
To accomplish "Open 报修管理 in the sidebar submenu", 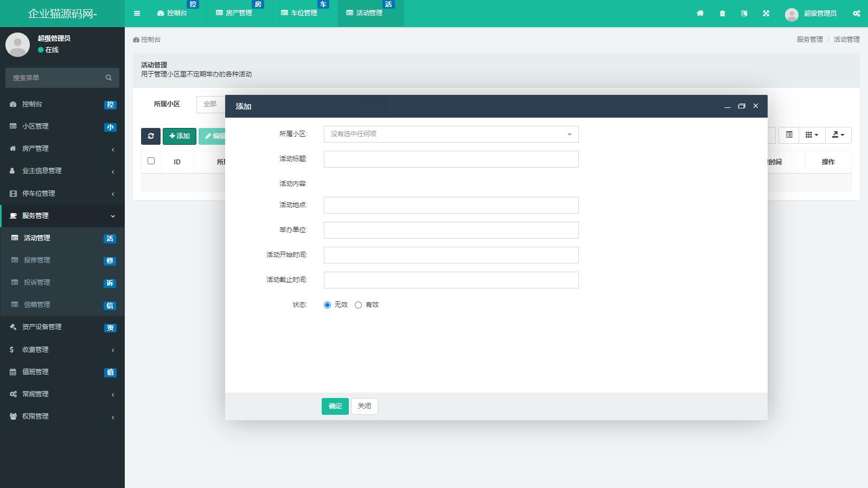I will [62, 260].
